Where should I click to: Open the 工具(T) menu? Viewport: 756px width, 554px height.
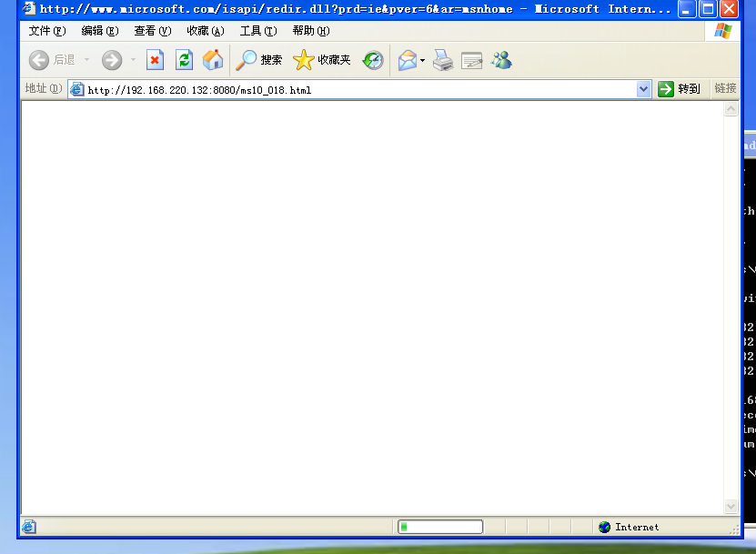coord(258,31)
